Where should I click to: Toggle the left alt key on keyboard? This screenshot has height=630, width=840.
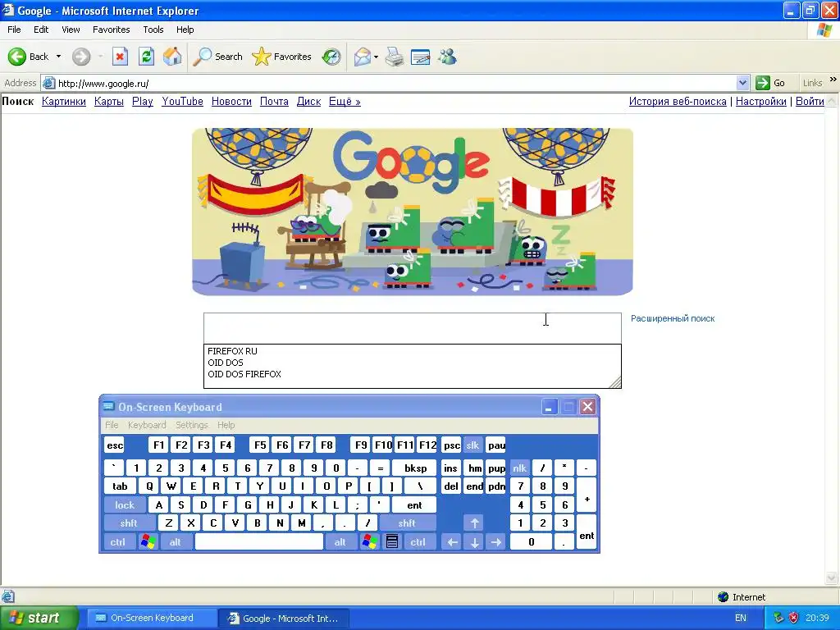176,541
